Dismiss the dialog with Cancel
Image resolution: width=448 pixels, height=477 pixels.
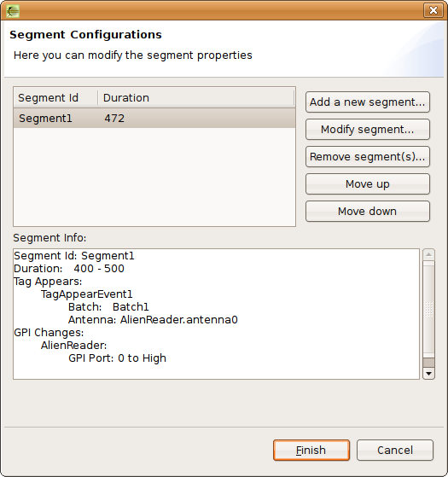tap(395, 450)
